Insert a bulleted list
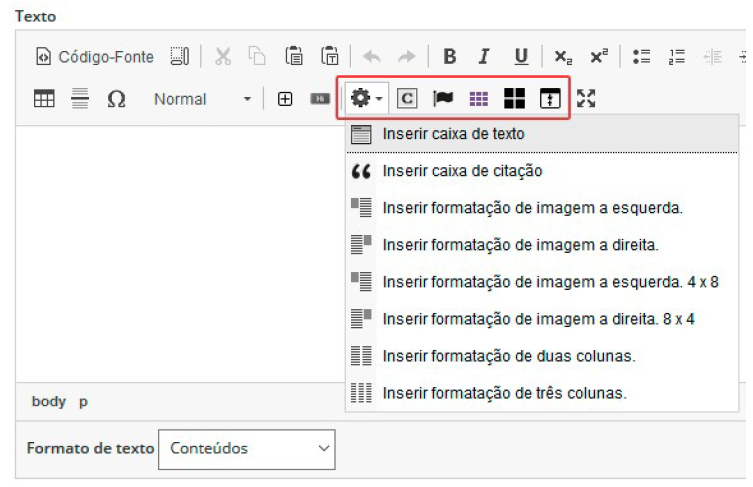 coord(641,57)
